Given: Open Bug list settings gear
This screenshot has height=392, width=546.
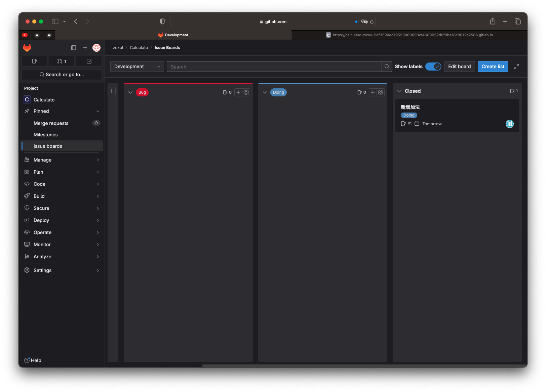Looking at the screenshot, I should [246, 92].
